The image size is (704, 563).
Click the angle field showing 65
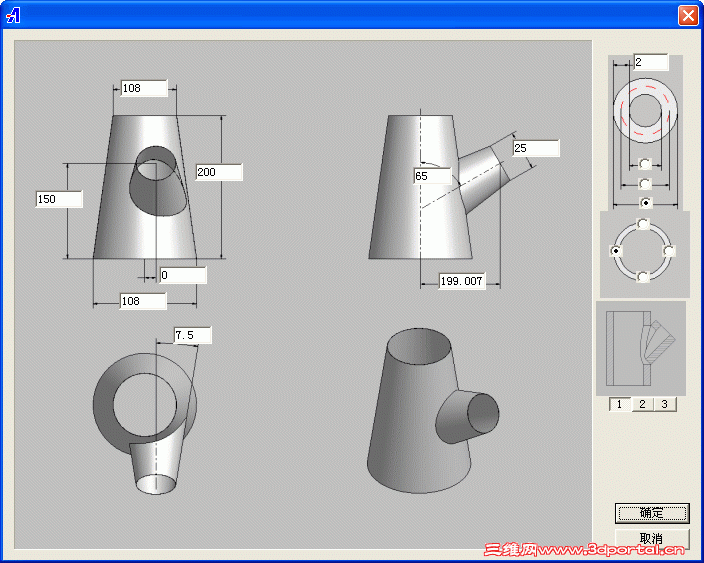click(432, 176)
